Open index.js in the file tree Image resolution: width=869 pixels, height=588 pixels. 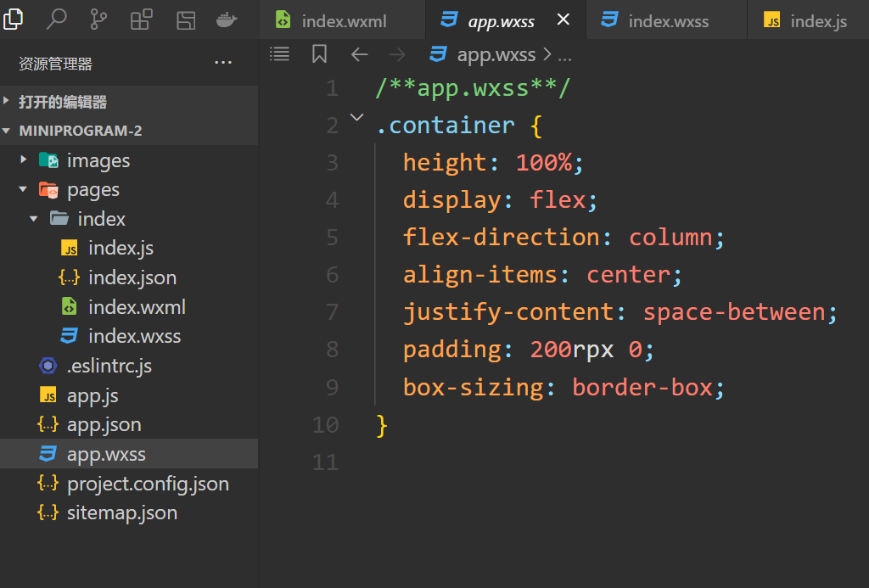click(x=129, y=248)
